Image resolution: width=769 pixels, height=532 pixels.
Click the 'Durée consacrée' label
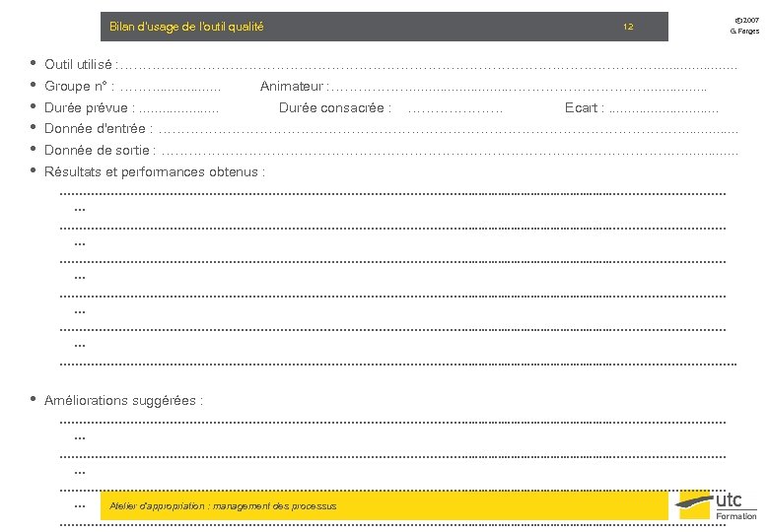click(335, 107)
